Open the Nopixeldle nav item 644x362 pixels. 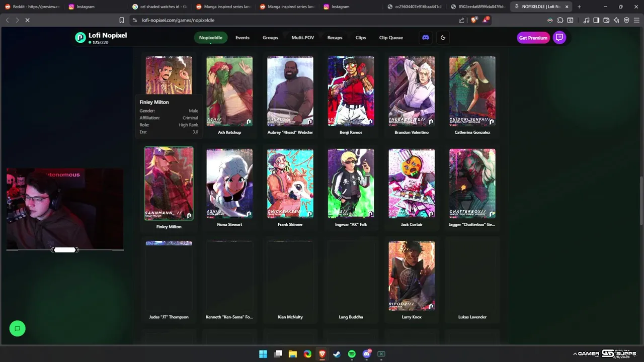pyautogui.click(x=210, y=38)
